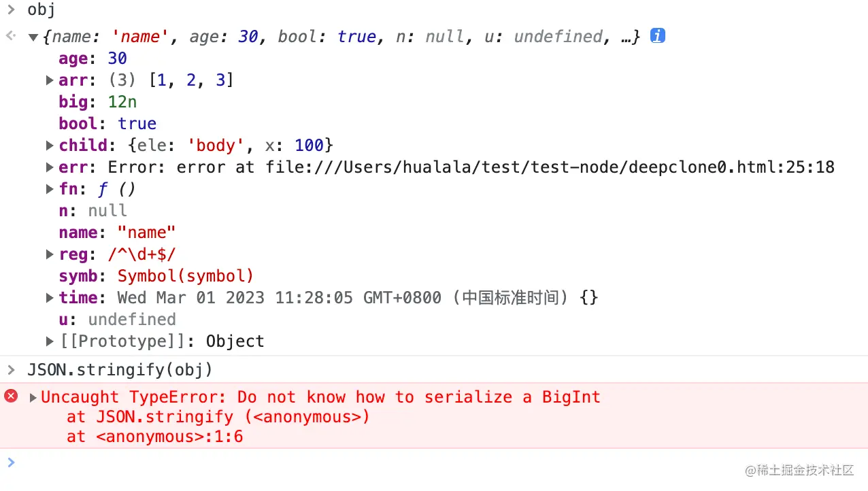Screen dimensions: 868x491
Task: Select the u: undefined property row
Action: pyautogui.click(x=117, y=320)
